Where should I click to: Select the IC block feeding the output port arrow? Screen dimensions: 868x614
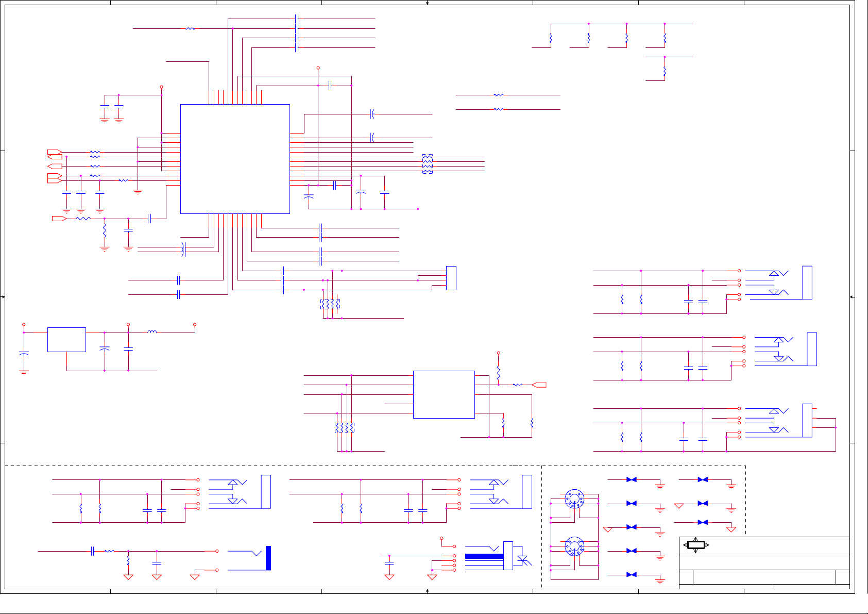tap(444, 394)
